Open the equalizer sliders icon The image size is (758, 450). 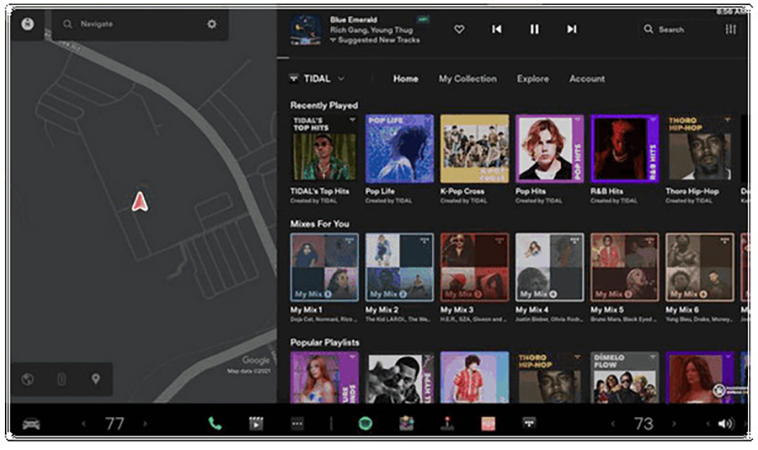(x=730, y=29)
